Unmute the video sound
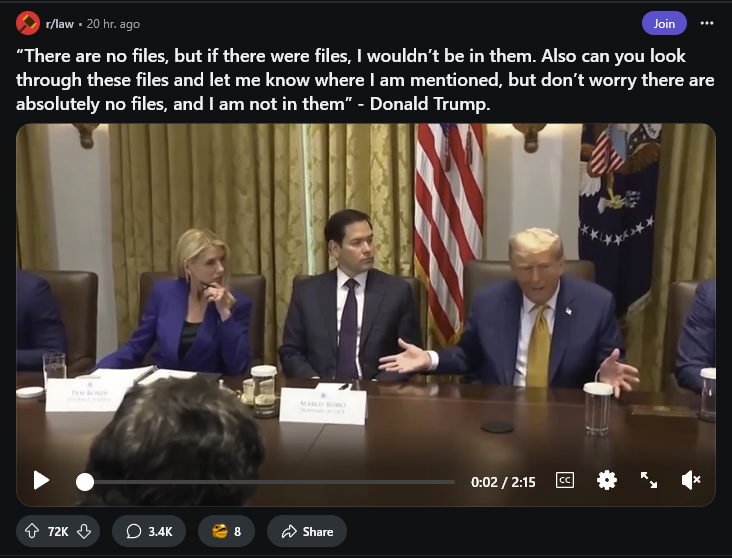This screenshot has width=732, height=558. click(691, 480)
